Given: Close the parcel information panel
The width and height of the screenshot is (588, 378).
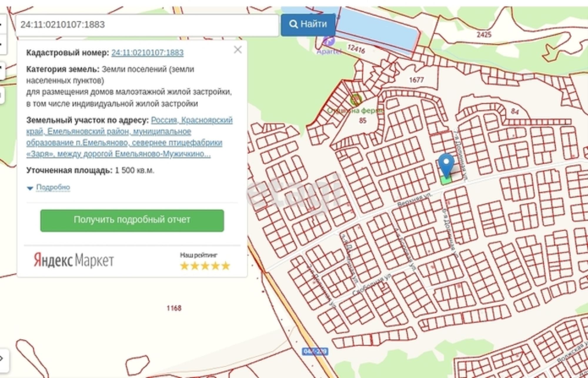Looking at the screenshot, I should (238, 50).
